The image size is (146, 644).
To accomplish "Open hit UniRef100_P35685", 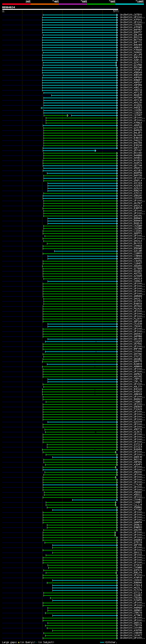I will coord(131,50).
